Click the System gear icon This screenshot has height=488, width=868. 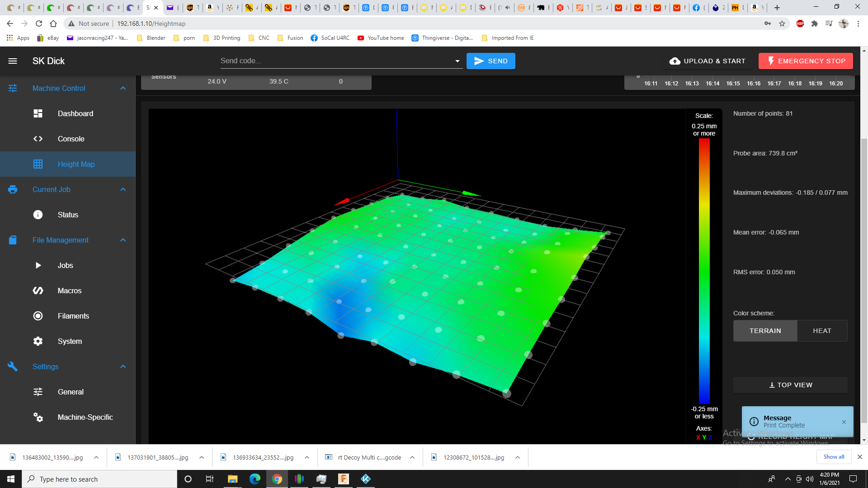click(x=38, y=341)
